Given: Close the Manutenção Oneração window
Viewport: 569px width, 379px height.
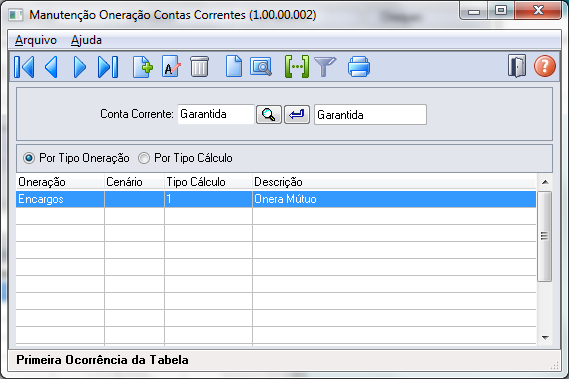Looking at the screenshot, I should 538,11.
